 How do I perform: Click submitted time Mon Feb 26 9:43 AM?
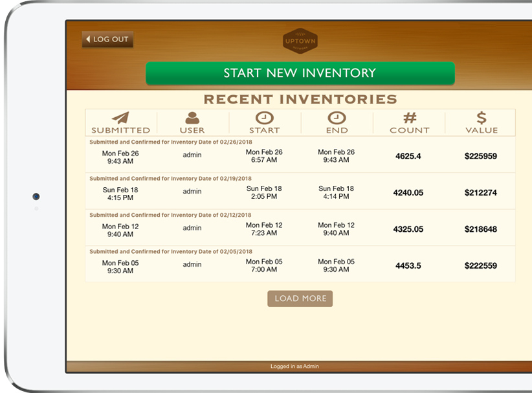120,157
